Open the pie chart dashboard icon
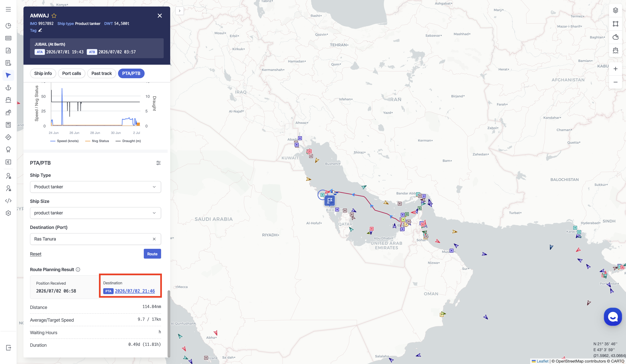This screenshot has height=364, width=626. click(8, 26)
